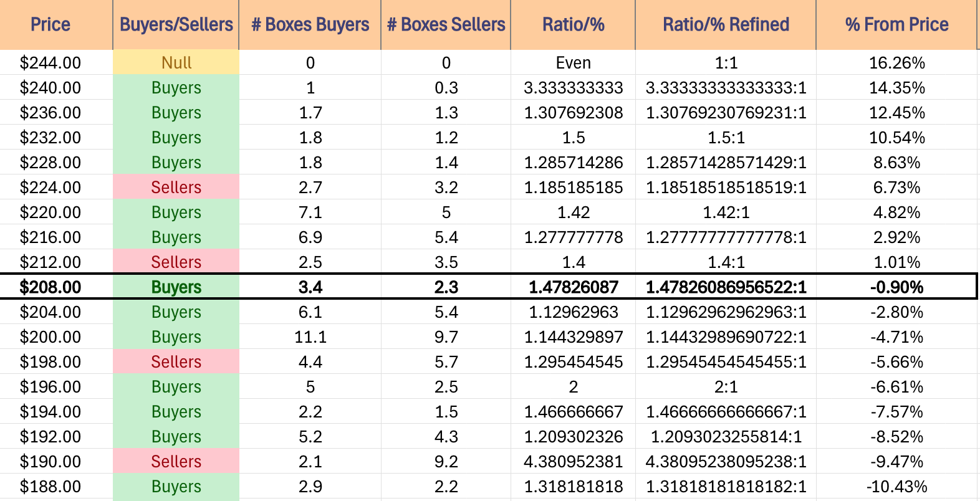Click the 8.63% cell

896,162
